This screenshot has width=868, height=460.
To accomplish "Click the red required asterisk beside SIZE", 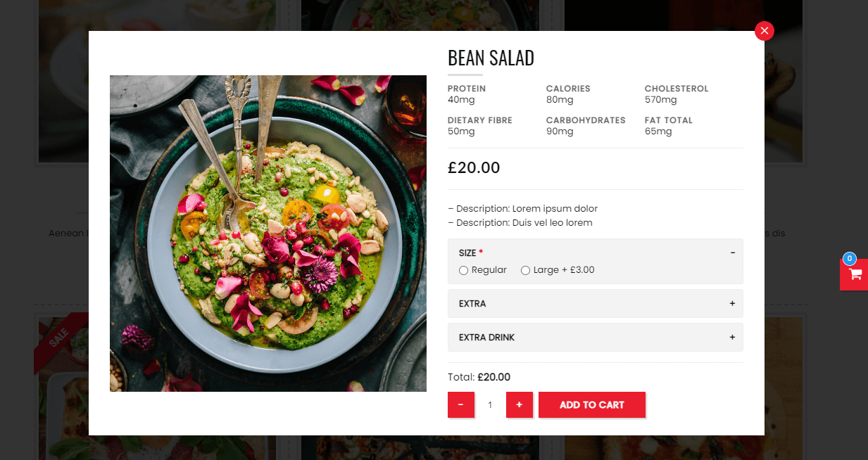I will click(480, 250).
